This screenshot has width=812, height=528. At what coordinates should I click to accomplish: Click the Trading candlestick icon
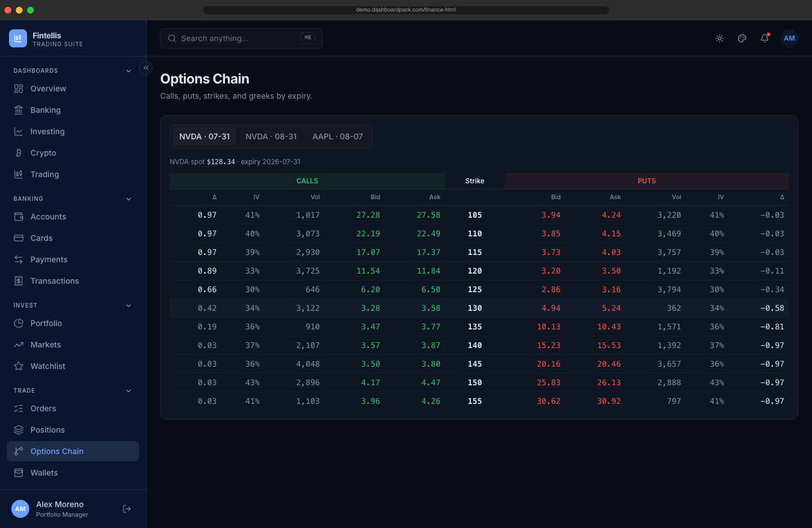click(x=19, y=174)
